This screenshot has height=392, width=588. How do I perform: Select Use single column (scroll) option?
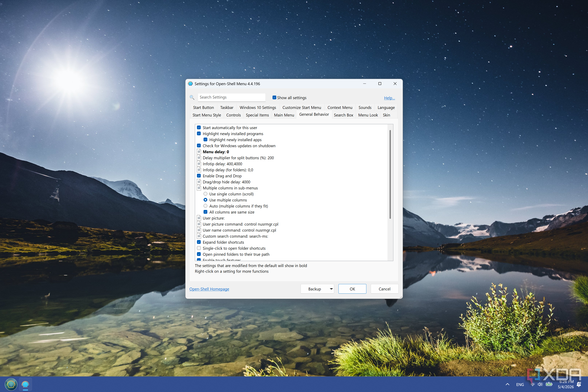point(205,194)
